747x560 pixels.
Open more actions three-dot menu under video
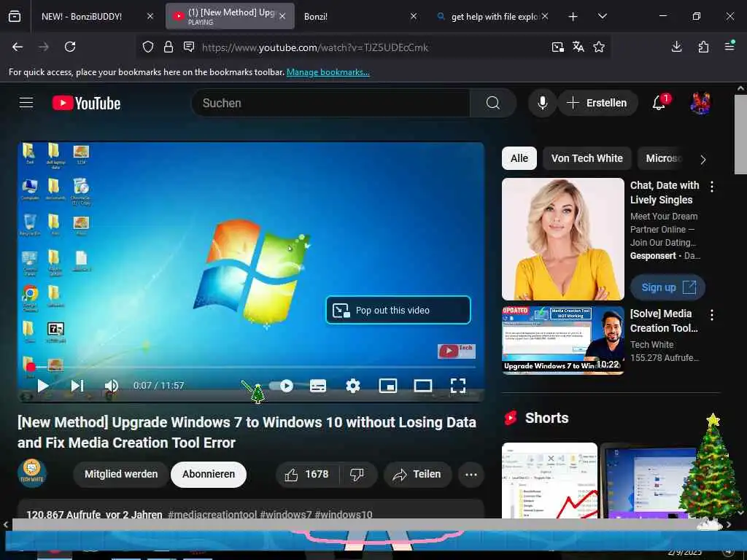point(471,474)
